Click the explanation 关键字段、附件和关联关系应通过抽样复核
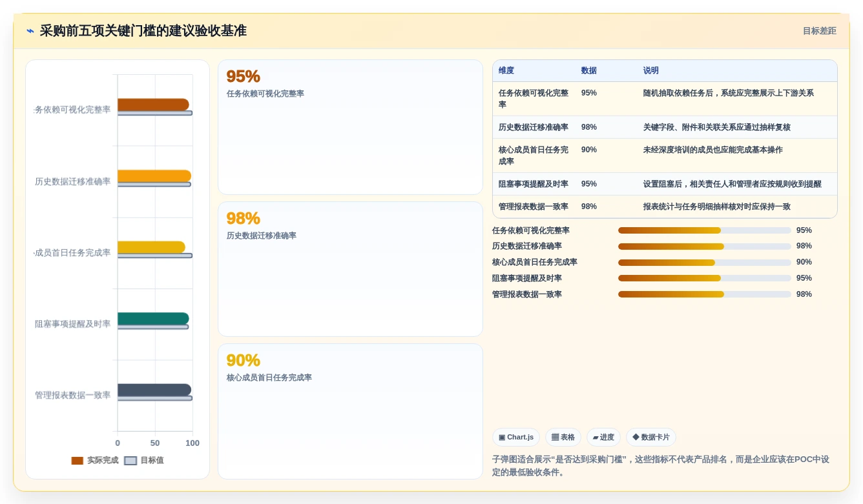The width and height of the screenshot is (863, 504). click(717, 127)
